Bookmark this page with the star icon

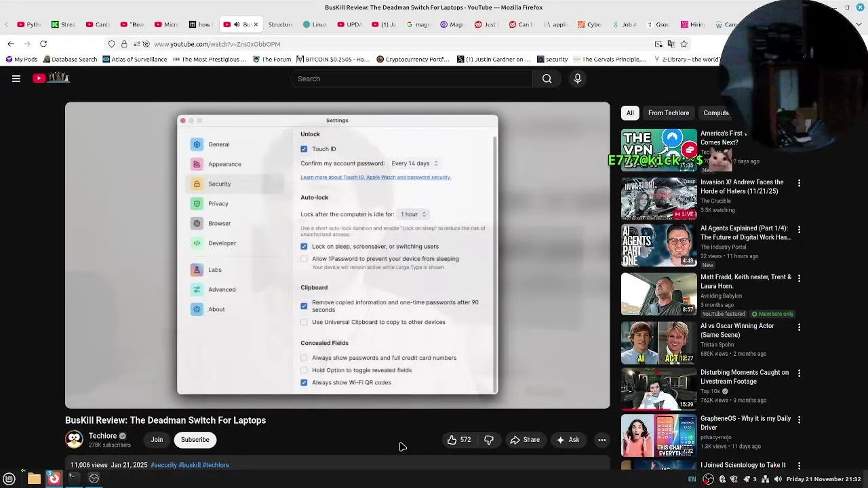pyautogui.click(x=684, y=44)
